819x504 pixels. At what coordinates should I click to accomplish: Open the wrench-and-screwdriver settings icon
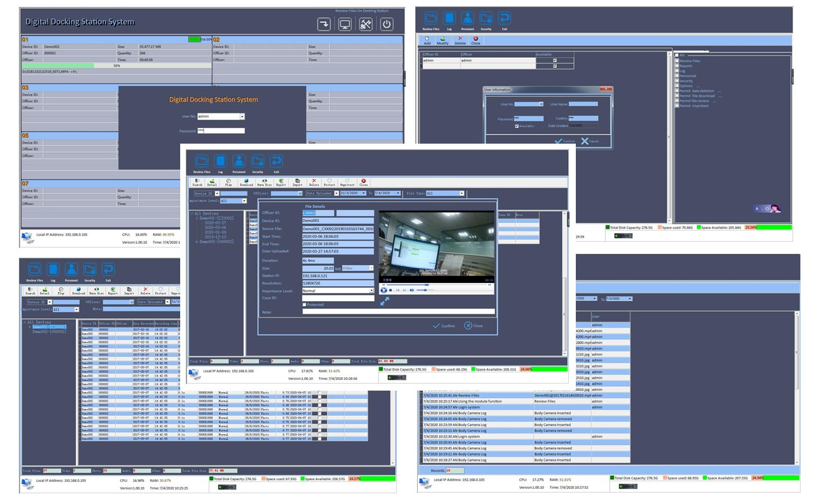[x=365, y=24]
